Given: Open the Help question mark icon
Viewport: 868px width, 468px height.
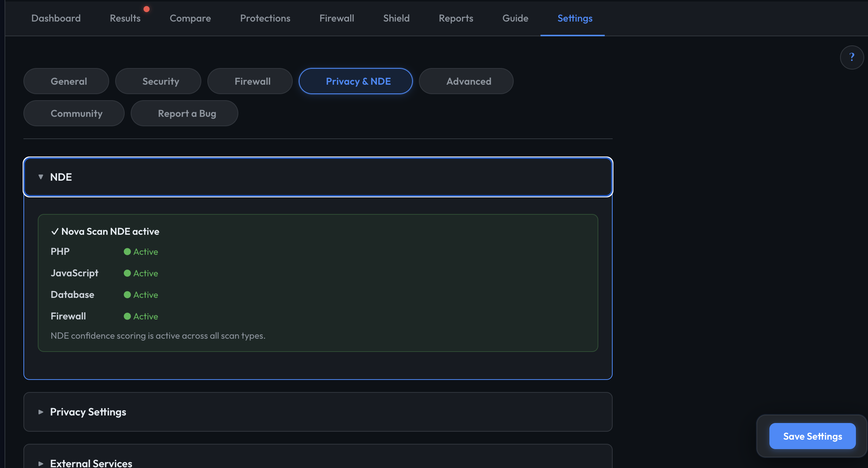Looking at the screenshot, I should coord(852,57).
